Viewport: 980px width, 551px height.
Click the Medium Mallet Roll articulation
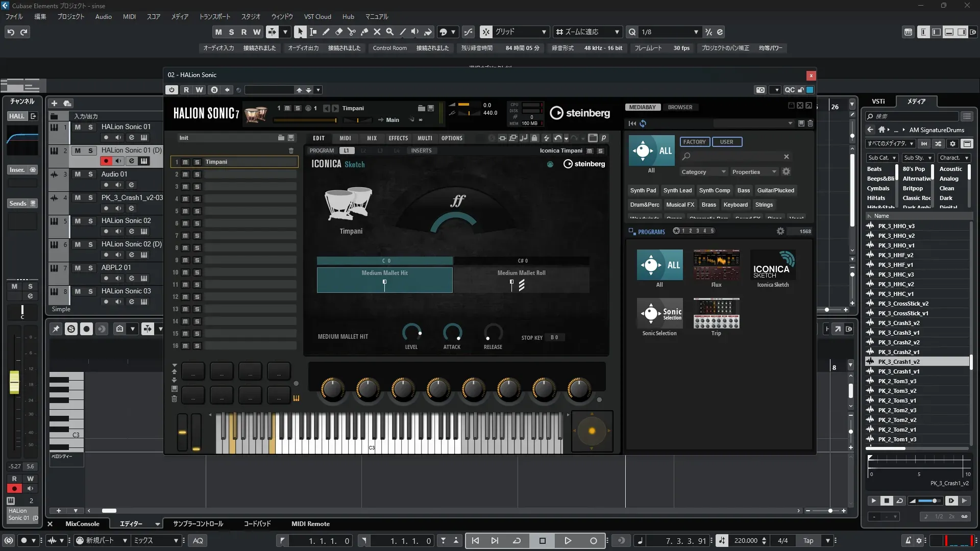tap(521, 280)
